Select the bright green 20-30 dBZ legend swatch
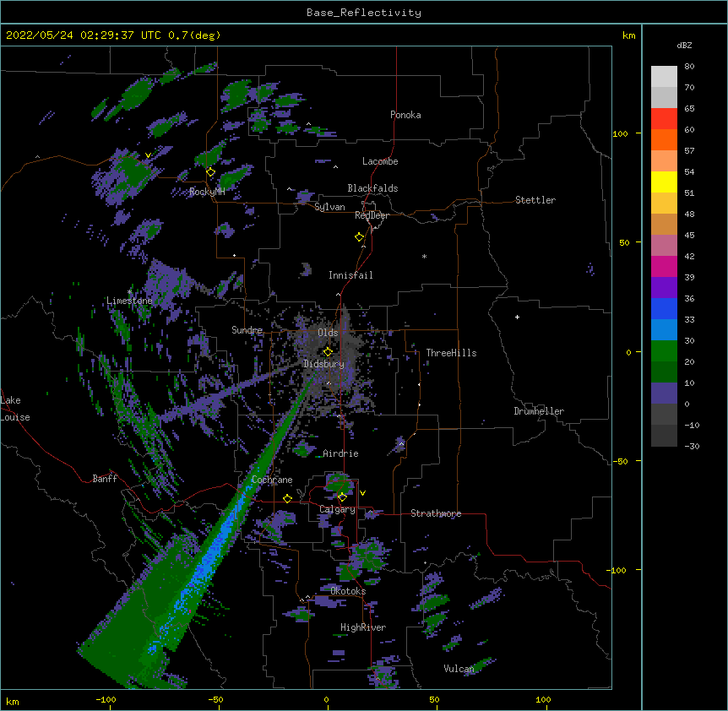Viewport: 728px width, 711px height. [664, 351]
